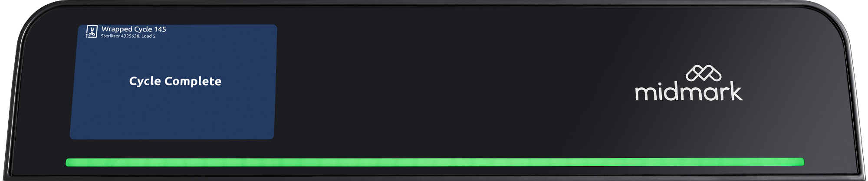Click the Midmark brand emblem above the wordmark
The height and width of the screenshot is (181, 868).
[x=704, y=73]
